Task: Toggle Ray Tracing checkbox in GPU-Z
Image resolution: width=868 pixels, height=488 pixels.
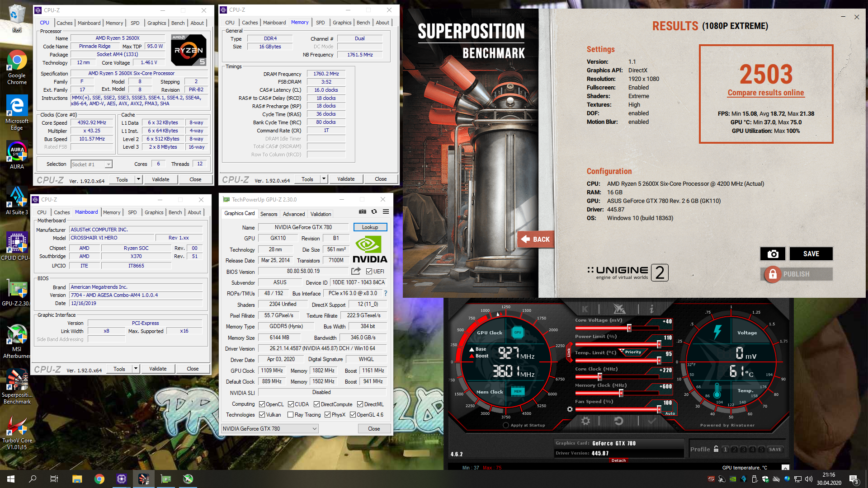Action: (x=290, y=415)
